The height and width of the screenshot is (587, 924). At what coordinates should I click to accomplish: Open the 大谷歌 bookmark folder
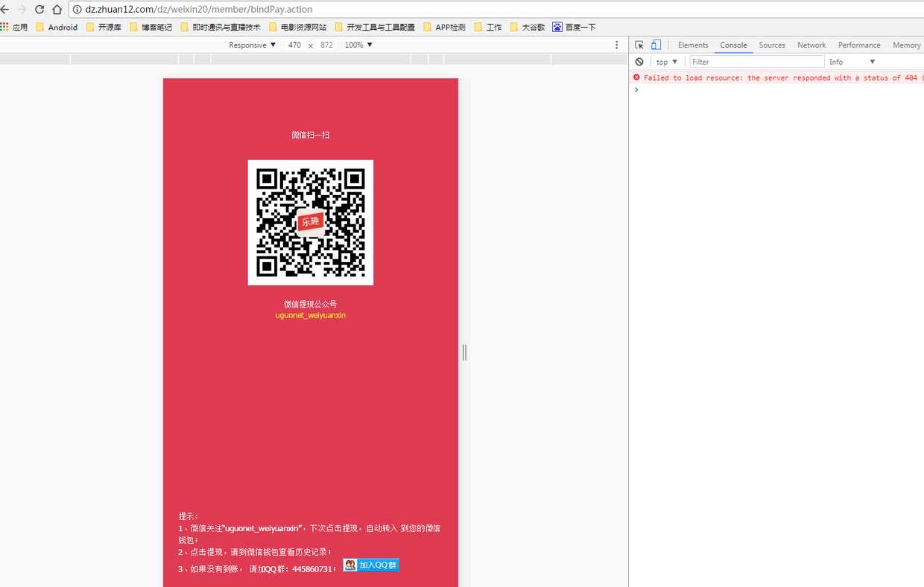point(528,28)
